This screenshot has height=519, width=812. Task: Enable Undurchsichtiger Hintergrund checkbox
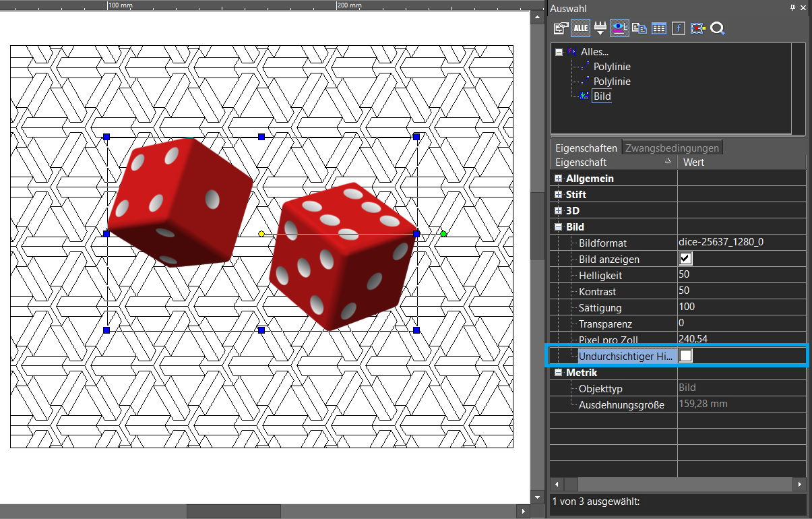click(x=685, y=356)
